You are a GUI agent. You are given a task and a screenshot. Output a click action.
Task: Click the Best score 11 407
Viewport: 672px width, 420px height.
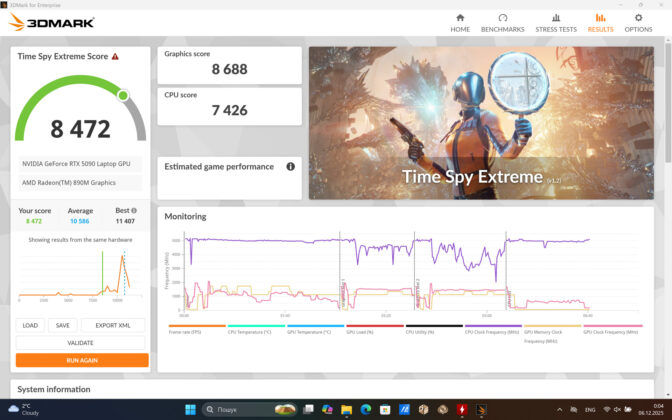click(x=125, y=221)
